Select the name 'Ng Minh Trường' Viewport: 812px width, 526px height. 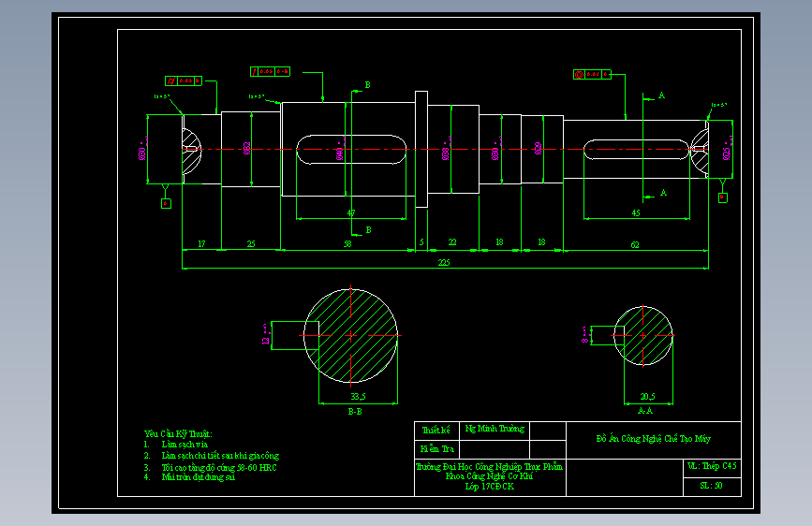tap(495, 429)
